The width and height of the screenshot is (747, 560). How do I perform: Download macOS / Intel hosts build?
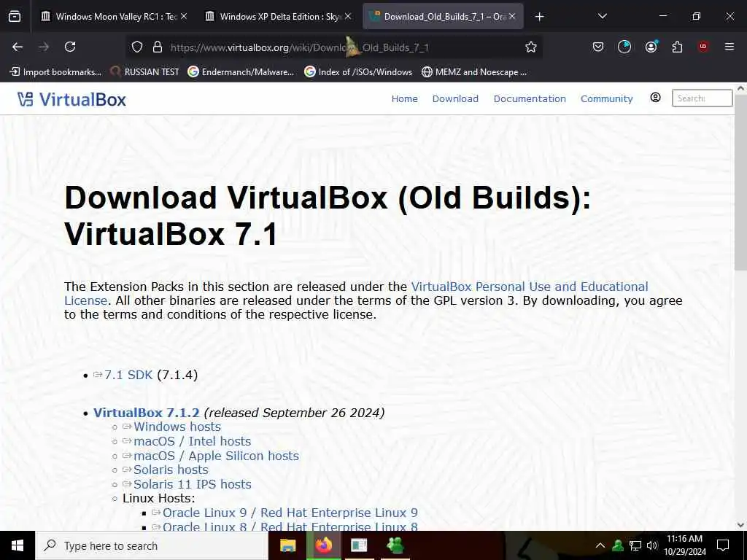tap(192, 441)
